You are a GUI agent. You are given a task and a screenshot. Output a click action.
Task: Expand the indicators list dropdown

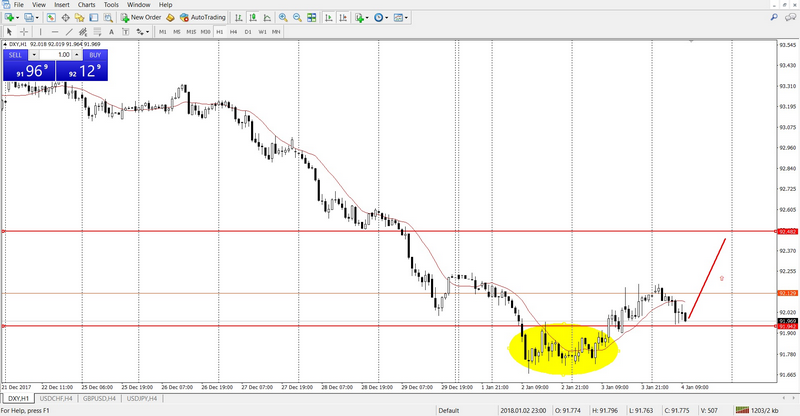tap(368, 18)
